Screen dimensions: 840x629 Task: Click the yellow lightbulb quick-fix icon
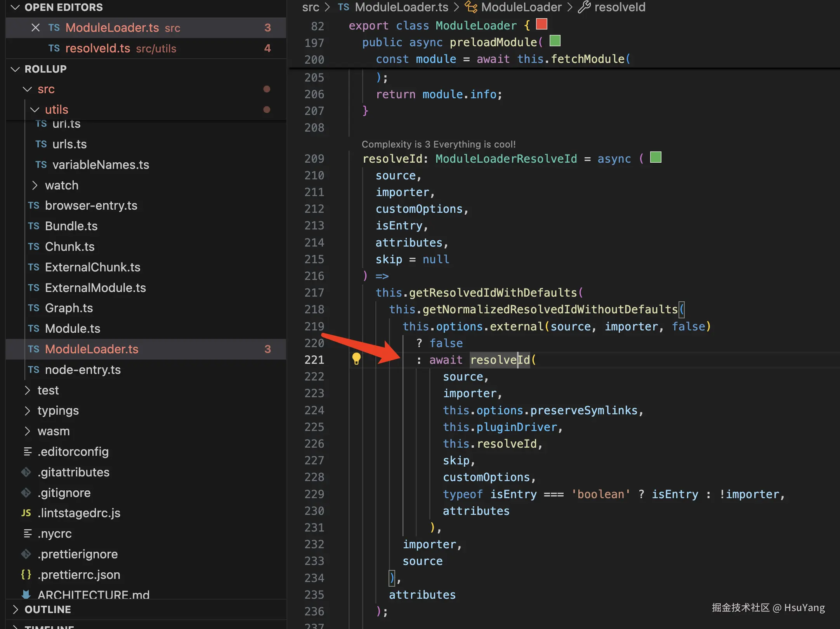tap(356, 359)
